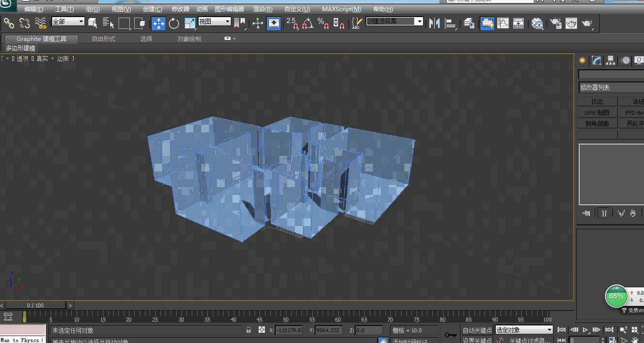Select the Graphite 建模工具 tab
Image resolution: width=644 pixels, height=343 pixels.
41,39
